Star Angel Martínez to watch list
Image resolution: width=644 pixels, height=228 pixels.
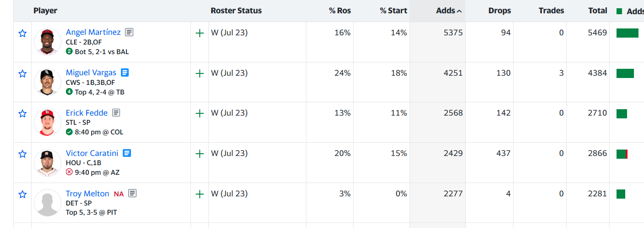coord(22,33)
